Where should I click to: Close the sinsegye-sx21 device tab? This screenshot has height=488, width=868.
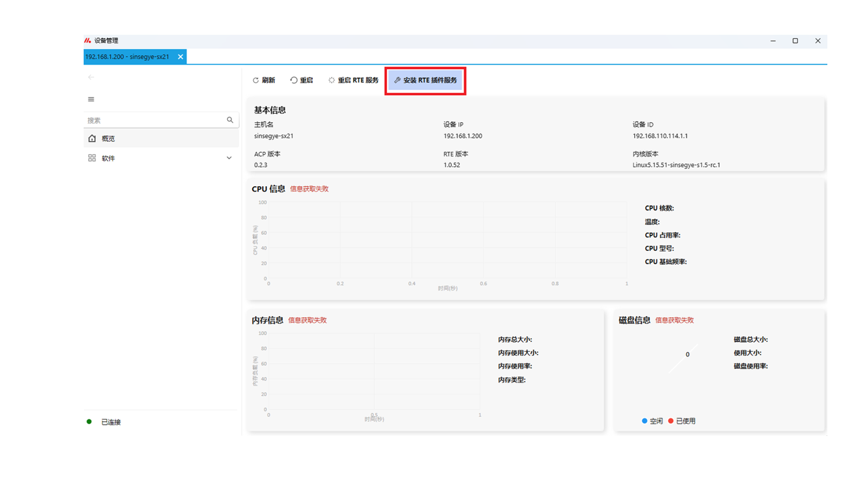coord(180,56)
